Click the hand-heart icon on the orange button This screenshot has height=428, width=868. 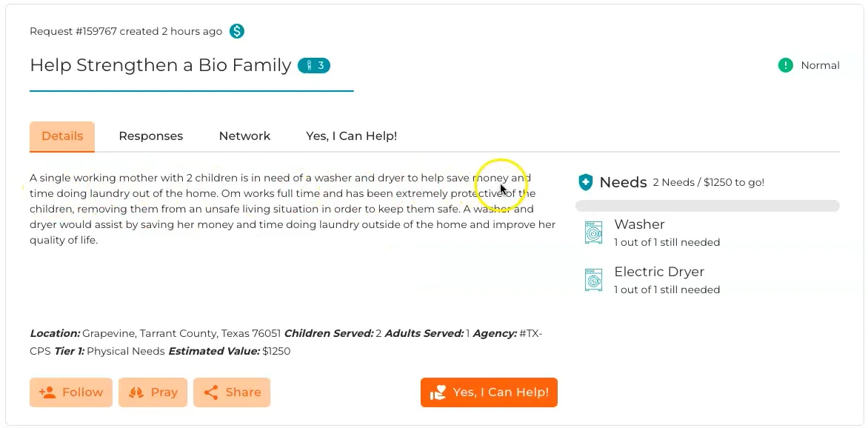(438, 392)
